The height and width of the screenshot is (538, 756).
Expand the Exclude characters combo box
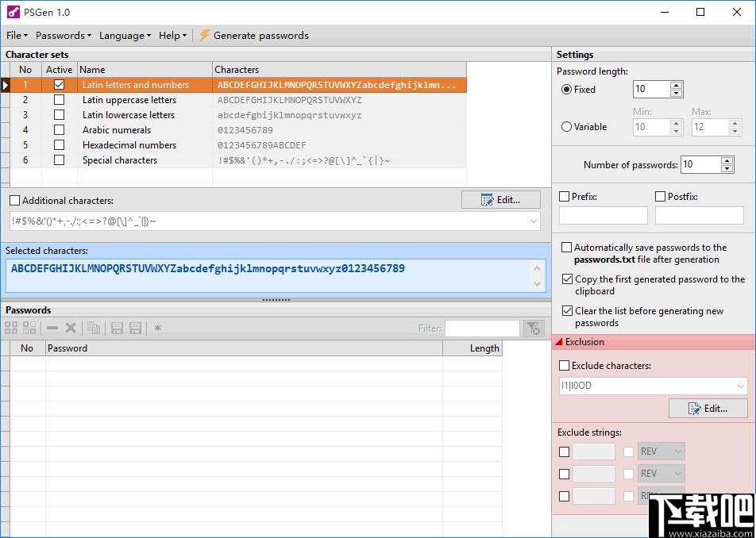coord(741,386)
